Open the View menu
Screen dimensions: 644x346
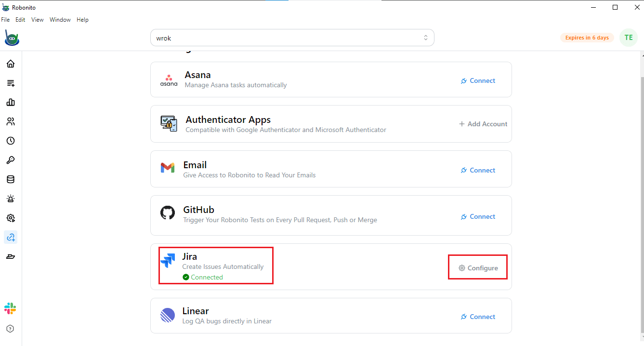click(38, 20)
